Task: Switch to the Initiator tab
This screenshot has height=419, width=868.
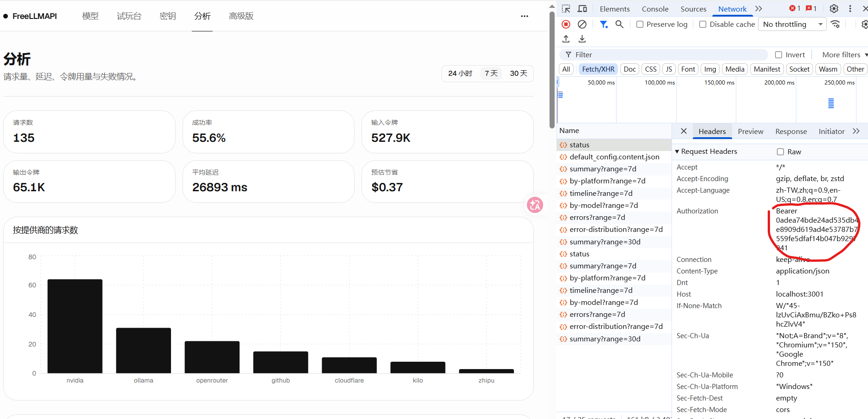Action: click(831, 131)
